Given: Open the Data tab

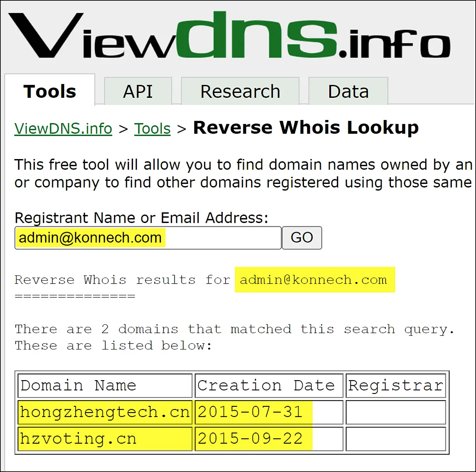Looking at the screenshot, I should 348,91.
